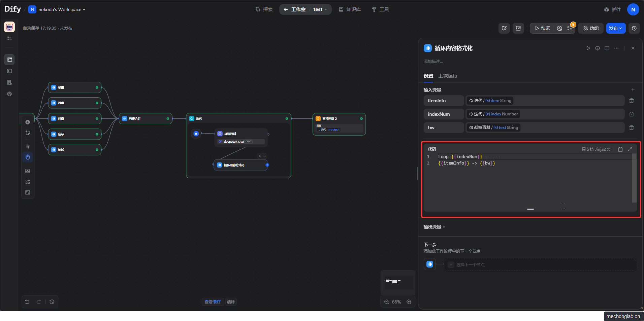Add a note to the canvas
This screenshot has width=644, height=321.
click(x=28, y=133)
